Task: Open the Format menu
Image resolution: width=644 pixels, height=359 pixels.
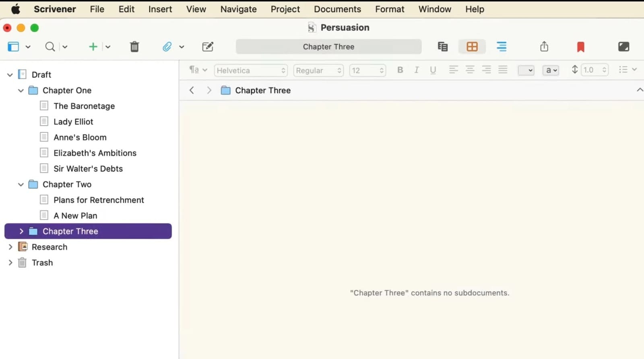Action: tap(390, 9)
